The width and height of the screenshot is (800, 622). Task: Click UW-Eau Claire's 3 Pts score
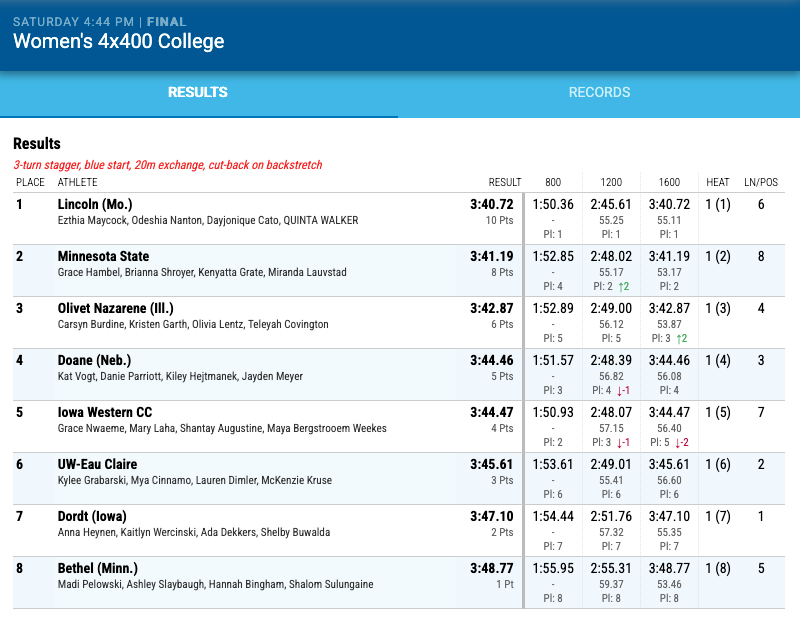502,481
